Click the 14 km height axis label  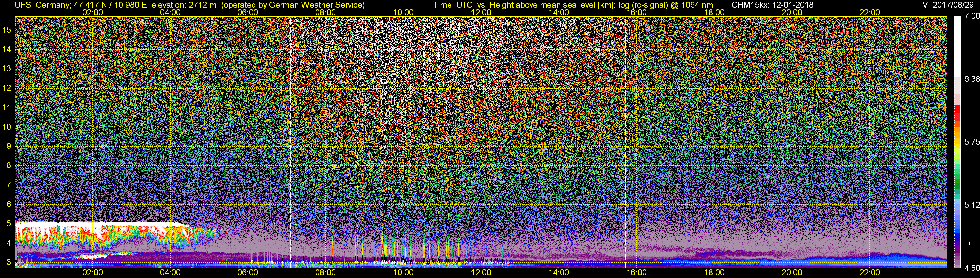pos(7,49)
